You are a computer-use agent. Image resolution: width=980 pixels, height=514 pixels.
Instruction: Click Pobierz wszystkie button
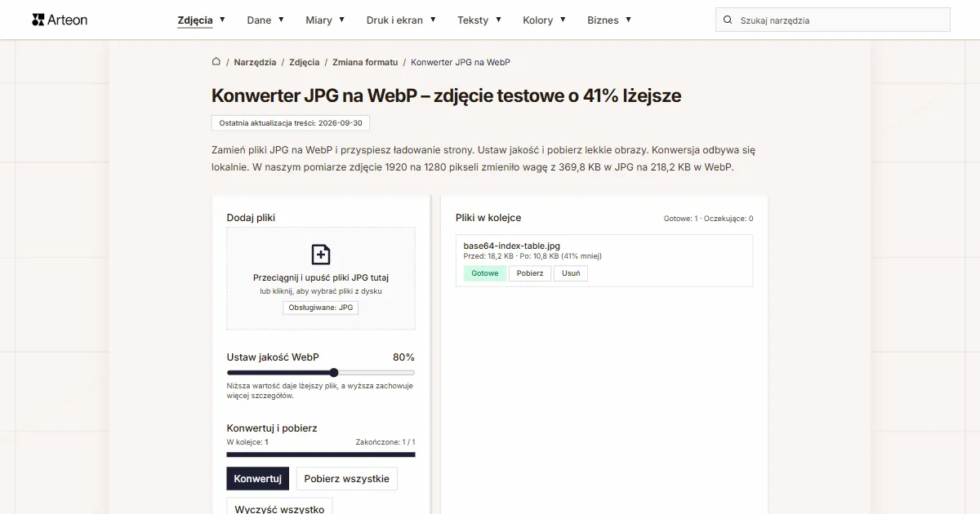[x=346, y=479]
